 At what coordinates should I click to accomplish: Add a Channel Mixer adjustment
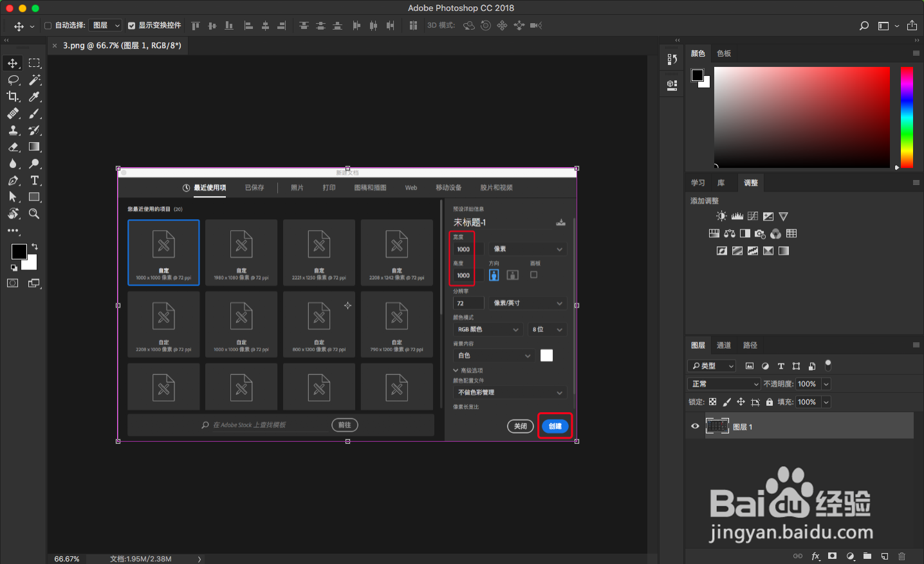pos(775,233)
